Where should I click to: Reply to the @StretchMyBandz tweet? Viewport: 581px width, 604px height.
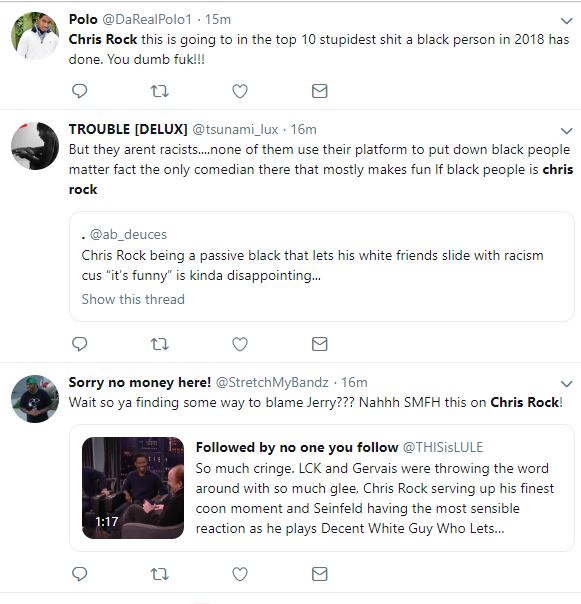click(x=80, y=574)
